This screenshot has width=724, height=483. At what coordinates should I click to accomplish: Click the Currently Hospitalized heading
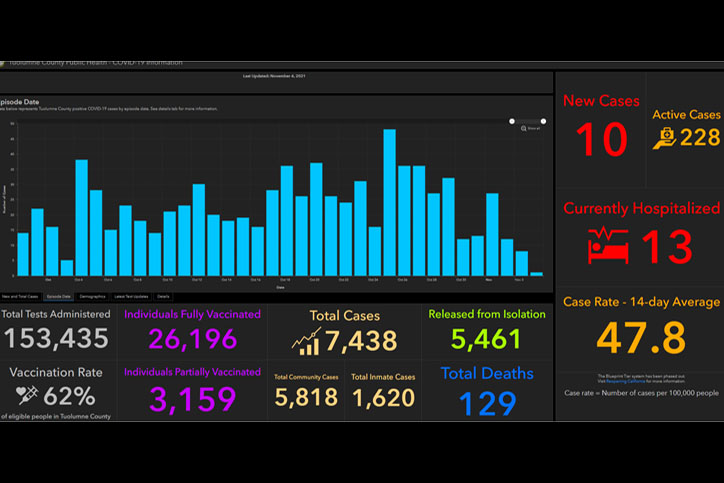[x=641, y=208]
